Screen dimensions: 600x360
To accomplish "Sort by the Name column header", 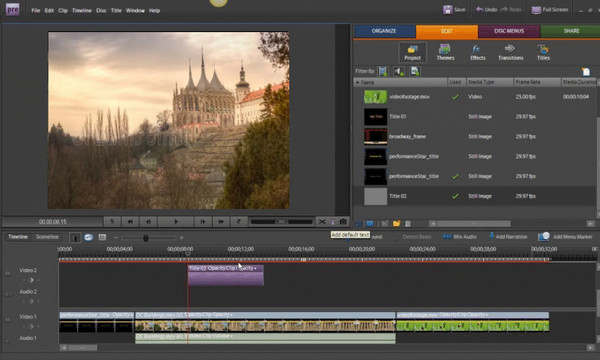I will (x=400, y=82).
